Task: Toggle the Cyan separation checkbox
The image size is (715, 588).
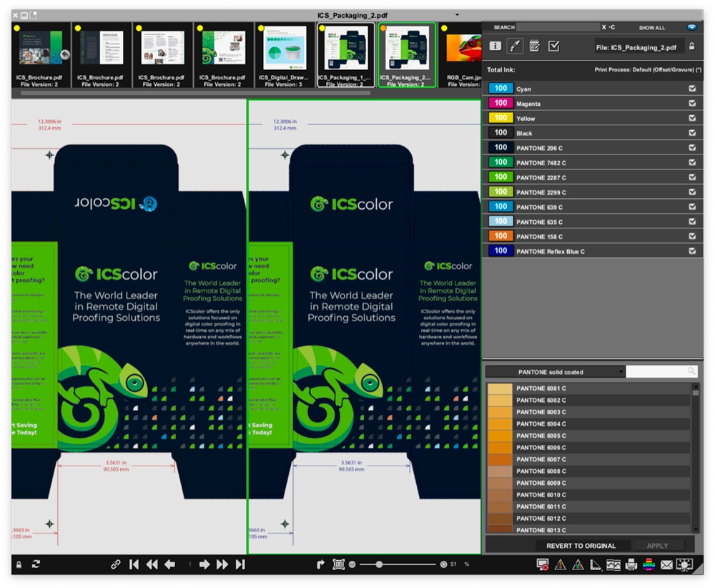Action: pyautogui.click(x=691, y=89)
